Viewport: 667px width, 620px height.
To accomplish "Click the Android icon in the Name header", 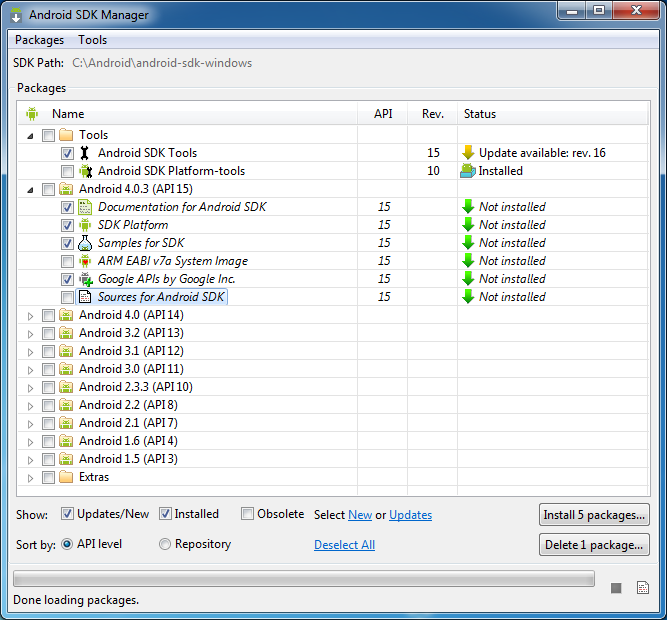I will point(32,114).
